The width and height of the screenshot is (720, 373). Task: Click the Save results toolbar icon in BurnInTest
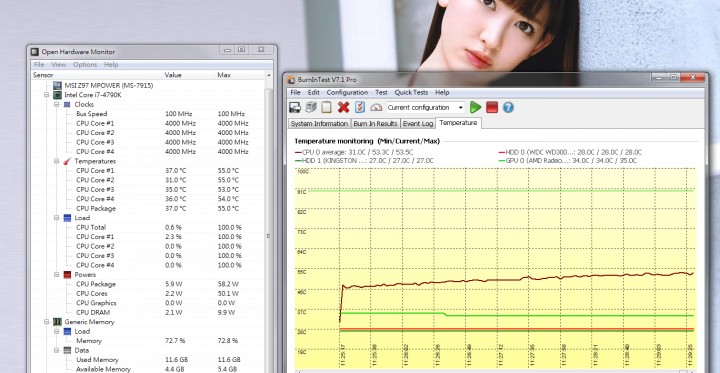[x=295, y=107]
